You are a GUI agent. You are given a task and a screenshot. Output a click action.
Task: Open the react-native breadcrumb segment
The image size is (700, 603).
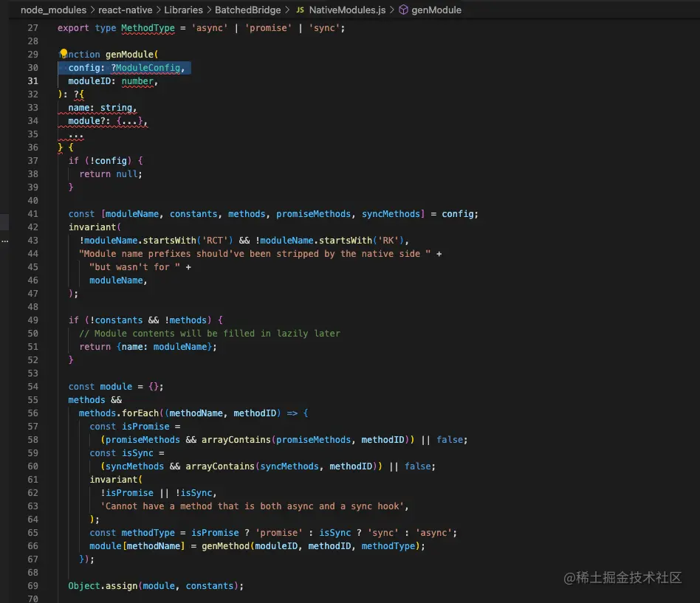(126, 10)
